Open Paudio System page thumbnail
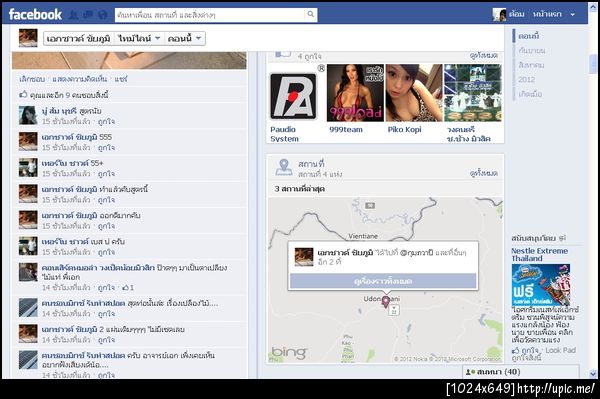 point(293,96)
